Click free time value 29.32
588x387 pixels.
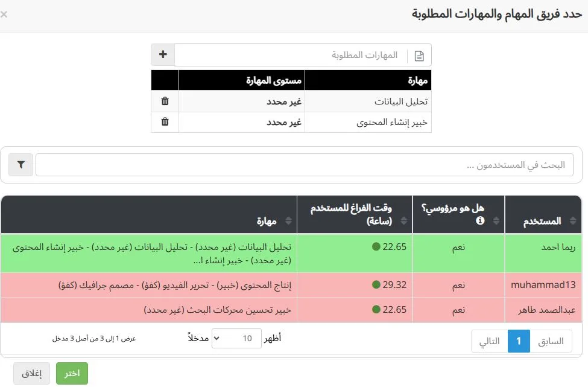tap(394, 284)
